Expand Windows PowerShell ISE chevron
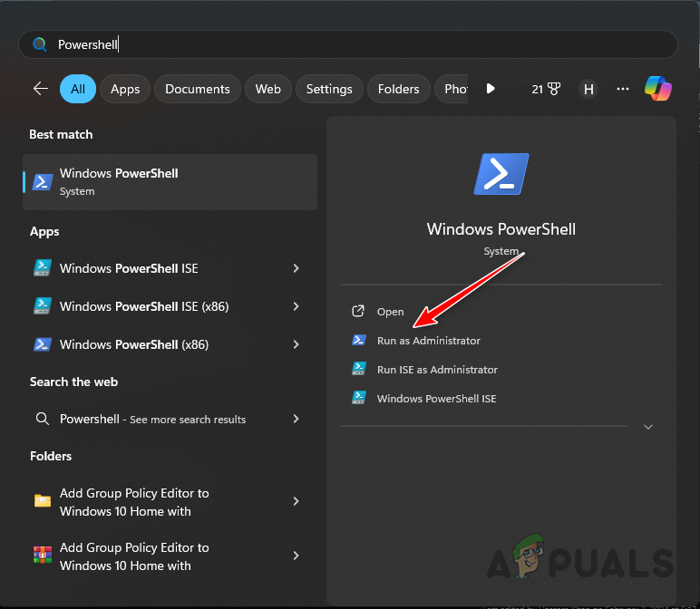Image resolution: width=700 pixels, height=609 pixels. (296, 268)
